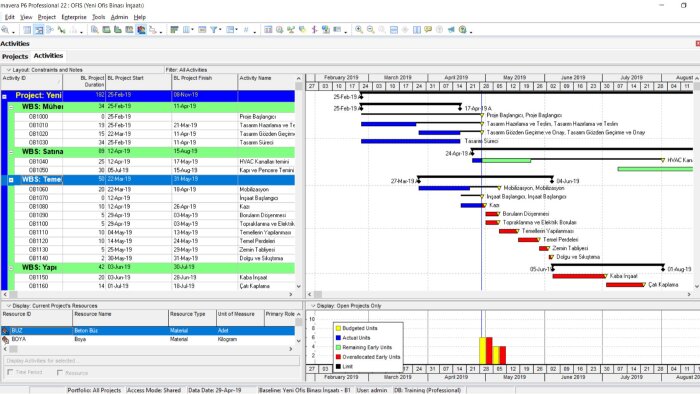The height and width of the screenshot is (394, 700).
Task: Open the dropdown arrow beside Filter icon
Action: coord(220,30)
